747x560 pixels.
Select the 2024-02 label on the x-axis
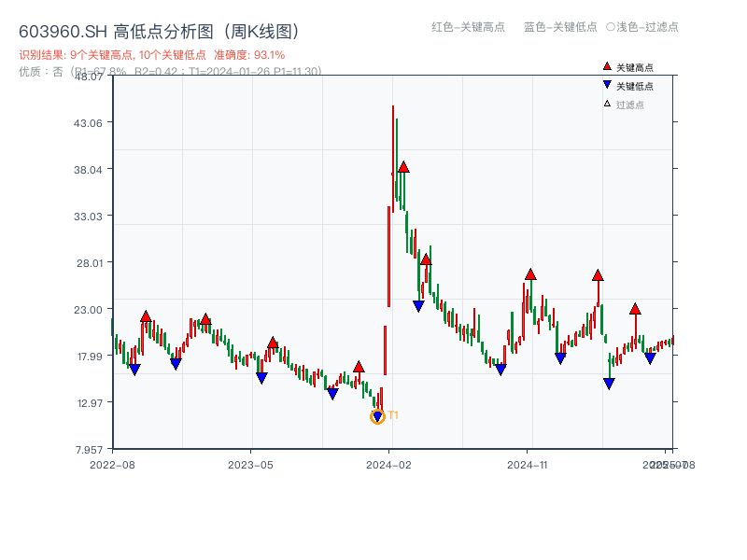click(388, 464)
